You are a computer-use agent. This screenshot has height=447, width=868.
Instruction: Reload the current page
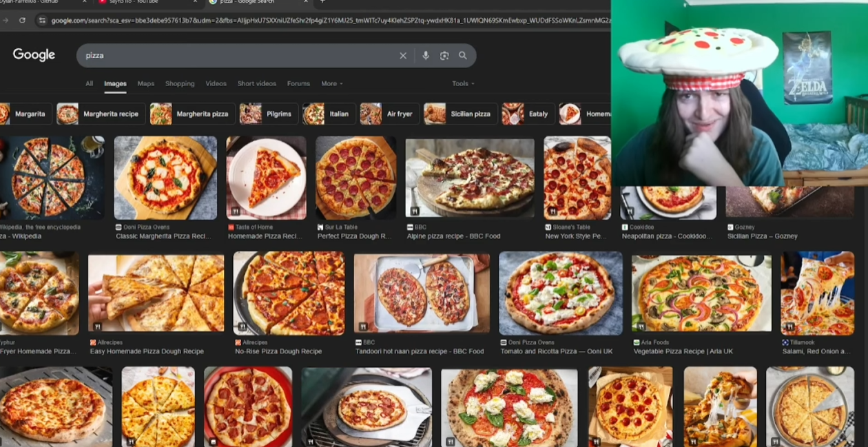[22, 21]
